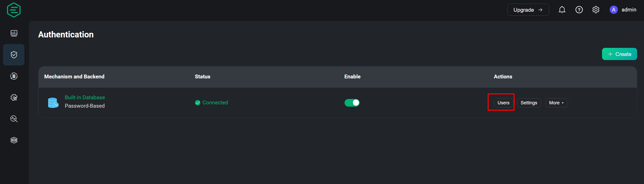This screenshot has width=644, height=184.
Task: Click the help question mark icon
Action: (x=579, y=10)
